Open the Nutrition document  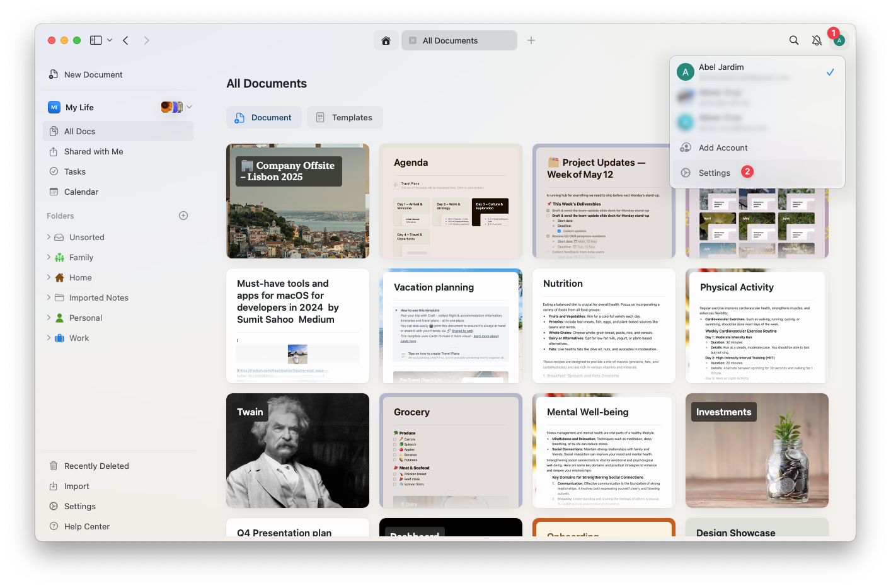(604, 326)
